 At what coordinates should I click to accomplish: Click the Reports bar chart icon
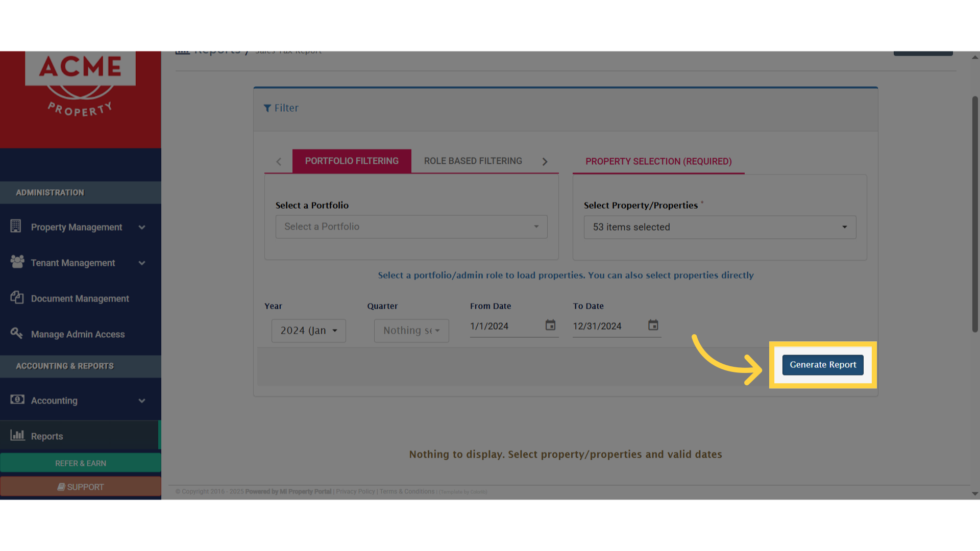[x=17, y=435]
